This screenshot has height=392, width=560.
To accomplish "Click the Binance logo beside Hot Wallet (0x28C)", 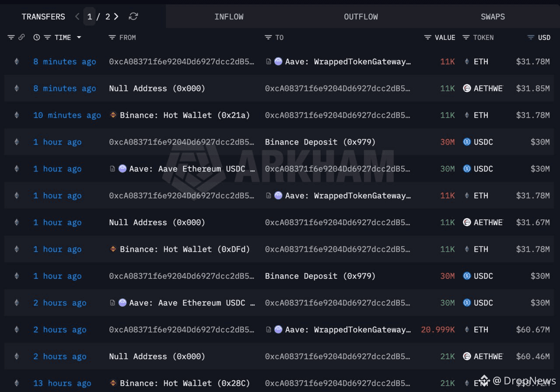I will 113,383.
